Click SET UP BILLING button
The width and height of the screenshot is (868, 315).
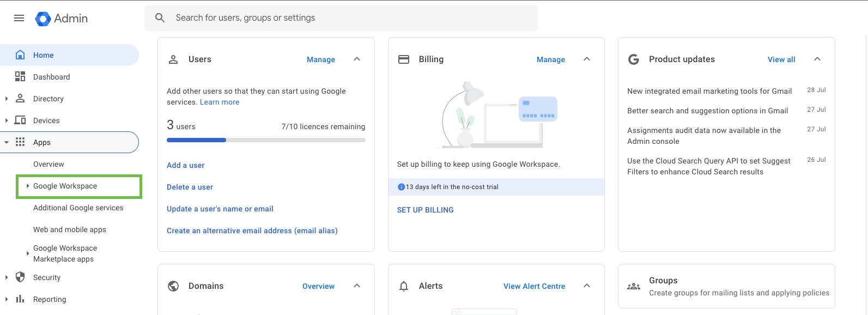pyautogui.click(x=426, y=210)
